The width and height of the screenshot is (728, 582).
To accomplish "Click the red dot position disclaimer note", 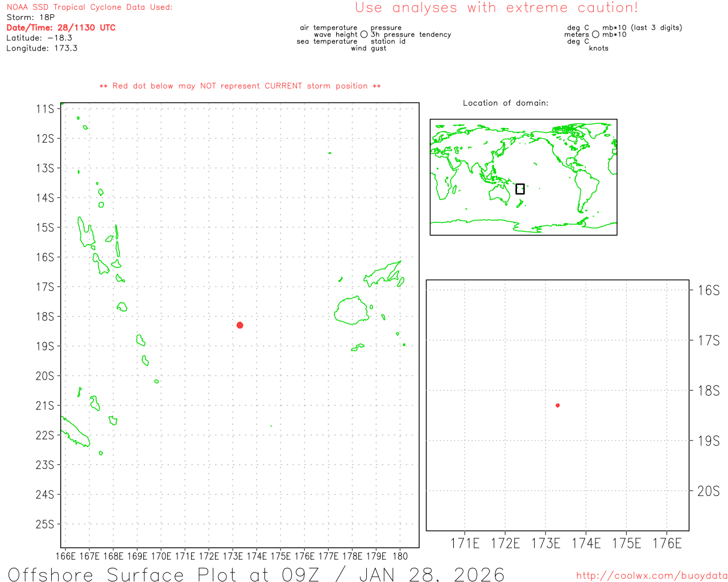I will coord(239,86).
